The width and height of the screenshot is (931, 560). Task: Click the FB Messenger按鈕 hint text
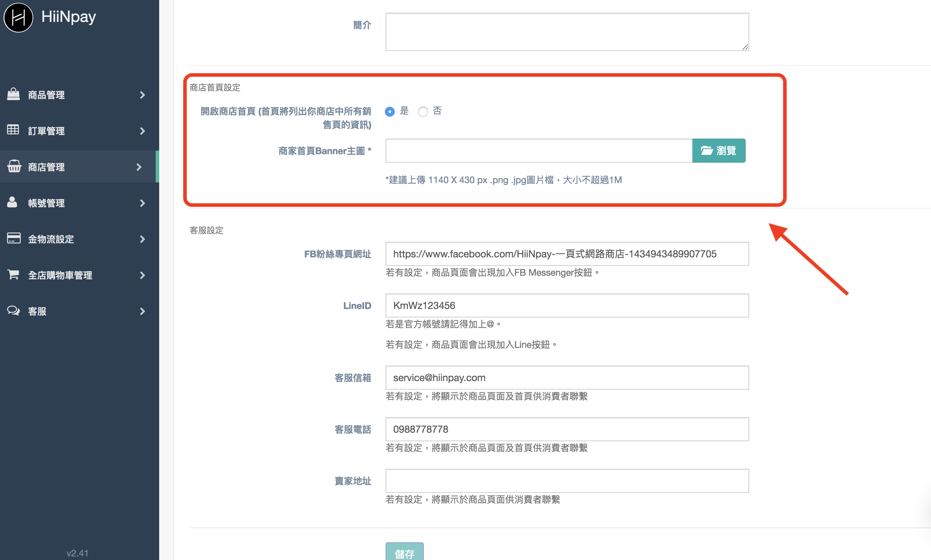point(492,273)
